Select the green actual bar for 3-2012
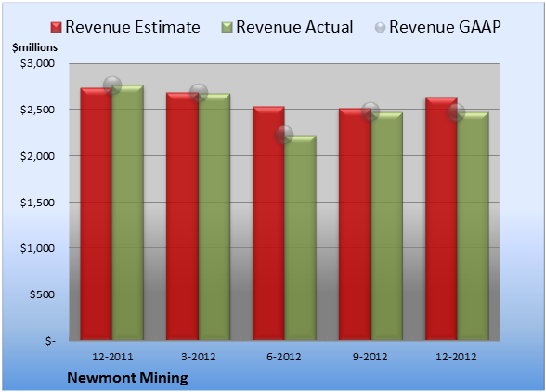Image resolution: width=546 pixels, height=392 pixels. [214, 216]
